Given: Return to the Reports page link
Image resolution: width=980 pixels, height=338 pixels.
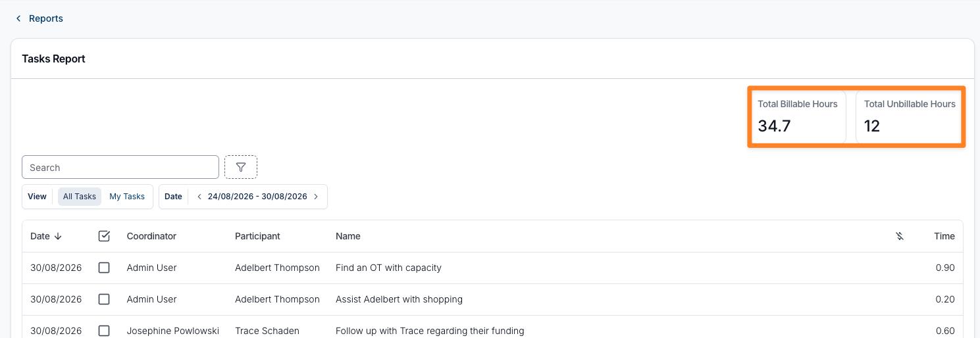Looking at the screenshot, I should (46, 18).
